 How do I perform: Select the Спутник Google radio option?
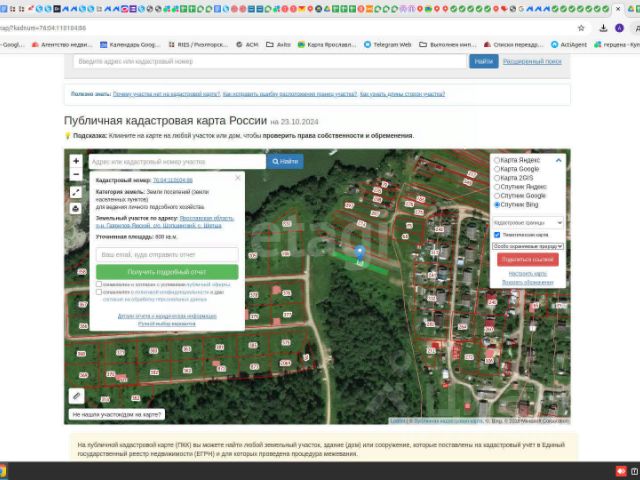click(497, 196)
